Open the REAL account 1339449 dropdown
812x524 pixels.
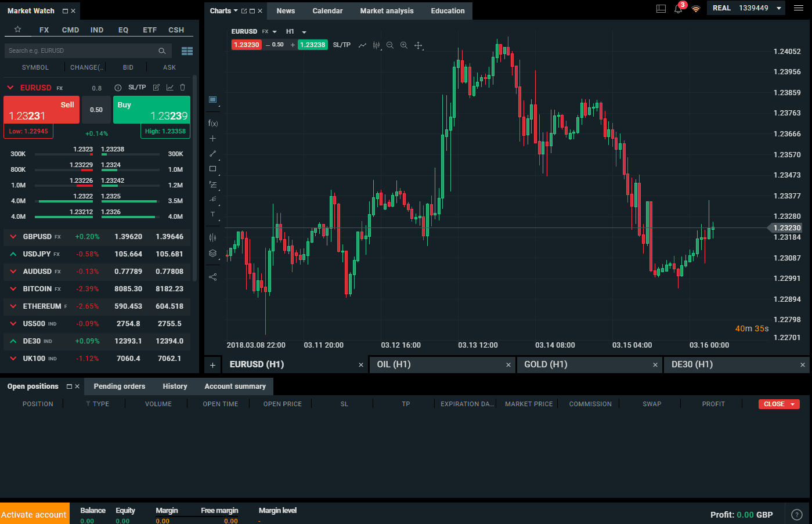[x=746, y=8]
